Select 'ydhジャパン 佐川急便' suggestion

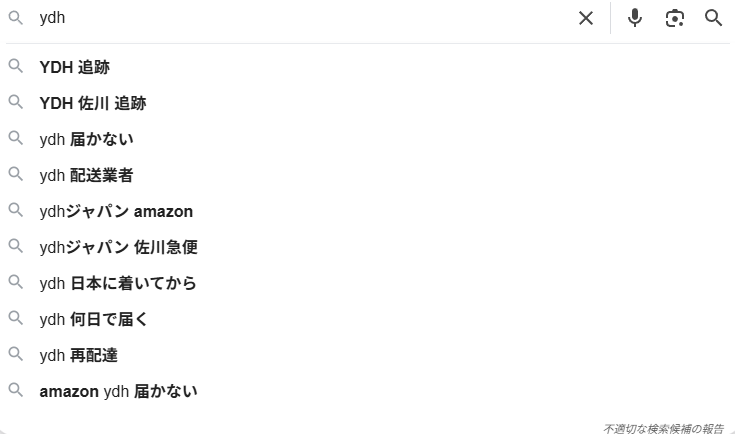(x=119, y=247)
